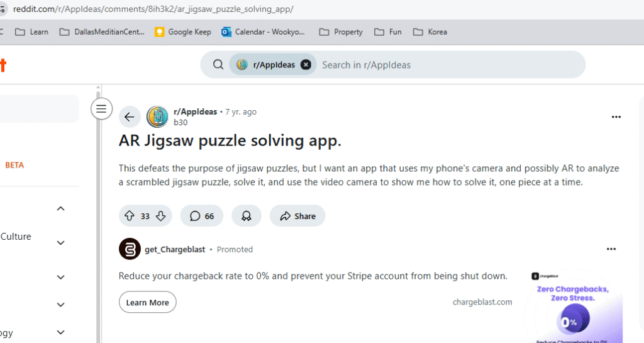Open the Property bookmarks folder
The height and width of the screenshot is (343, 644).
click(x=341, y=31)
